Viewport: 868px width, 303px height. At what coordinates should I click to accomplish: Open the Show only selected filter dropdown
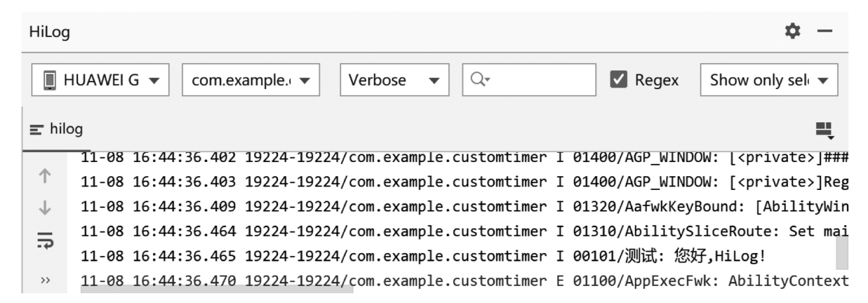[x=768, y=80]
